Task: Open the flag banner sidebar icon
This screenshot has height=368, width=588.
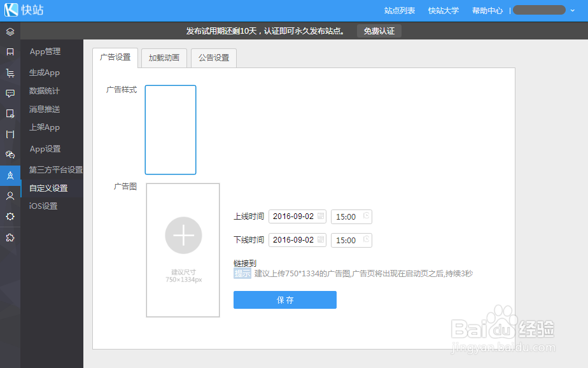Action: 10,134
